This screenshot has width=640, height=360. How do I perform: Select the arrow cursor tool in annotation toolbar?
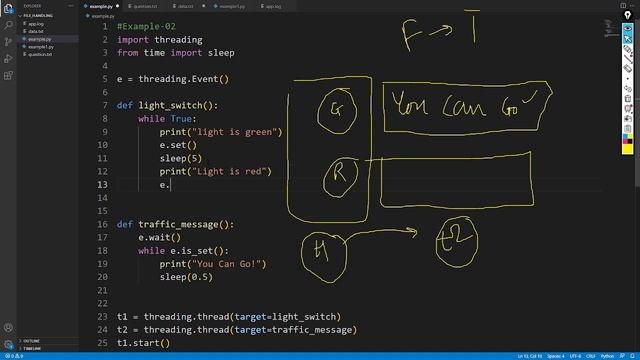point(628,39)
